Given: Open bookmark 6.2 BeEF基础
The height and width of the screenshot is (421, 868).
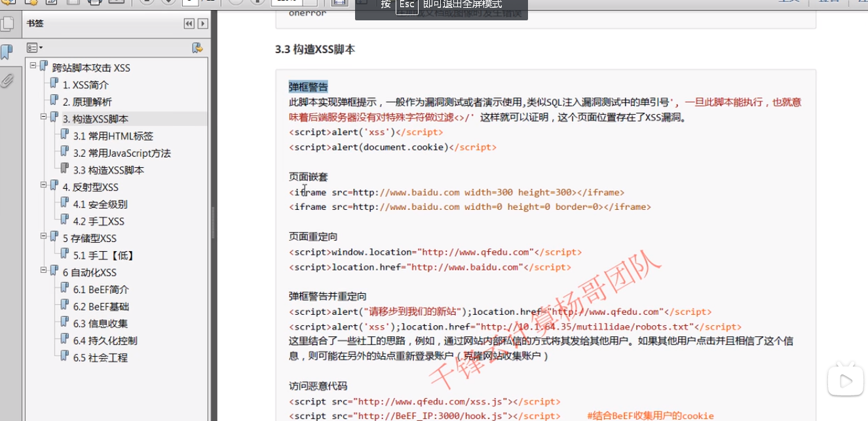Looking at the screenshot, I should tap(101, 307).
